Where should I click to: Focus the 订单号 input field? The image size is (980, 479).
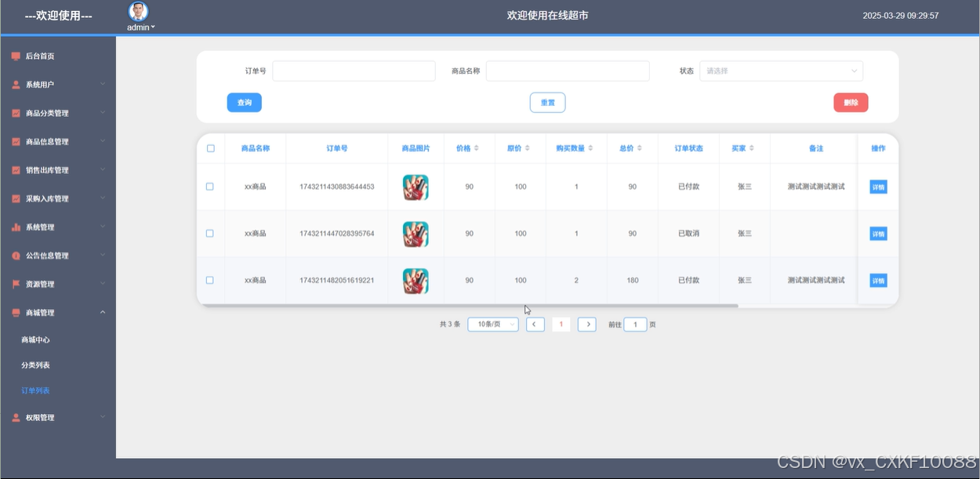[x=354, y=71]
